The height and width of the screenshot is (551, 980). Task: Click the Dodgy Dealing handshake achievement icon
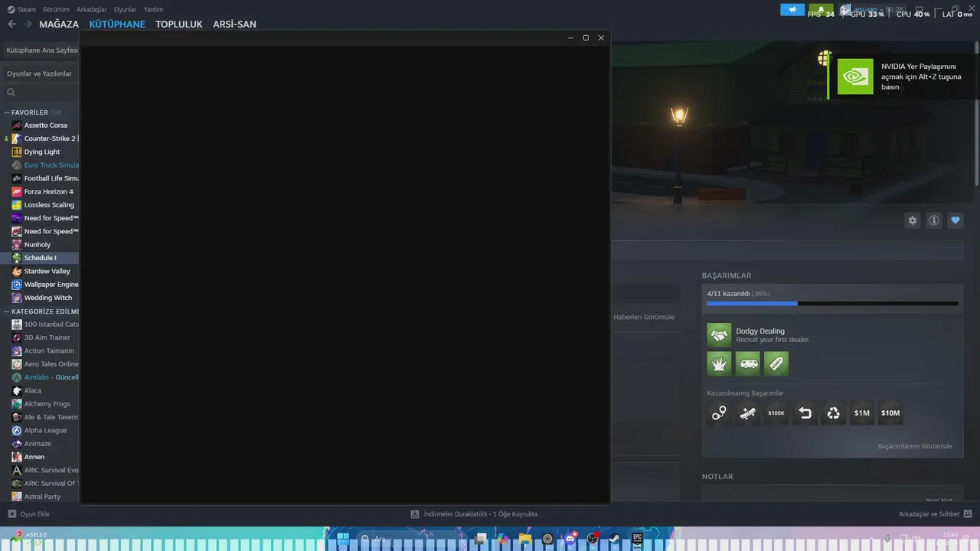point(719,335)
